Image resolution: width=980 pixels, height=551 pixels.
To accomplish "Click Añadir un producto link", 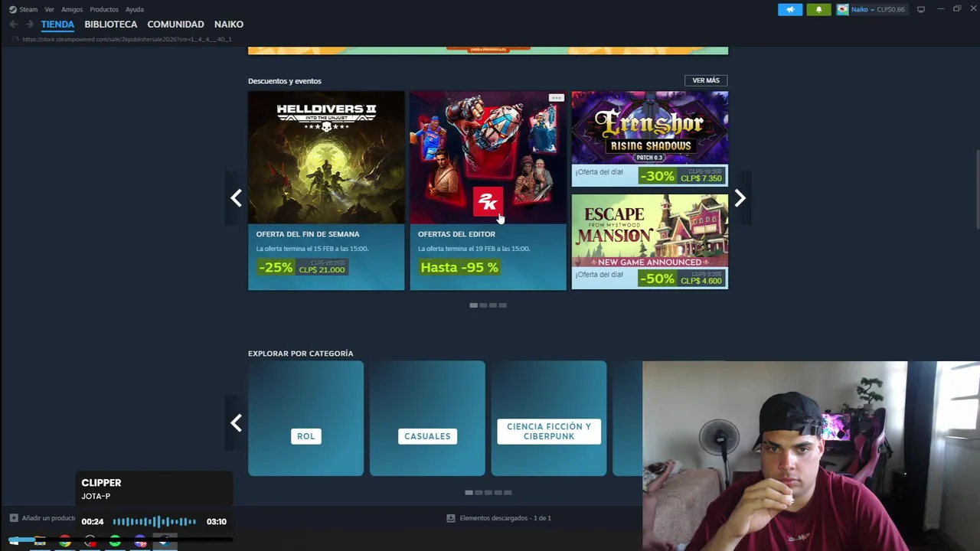I will [49, 518].
